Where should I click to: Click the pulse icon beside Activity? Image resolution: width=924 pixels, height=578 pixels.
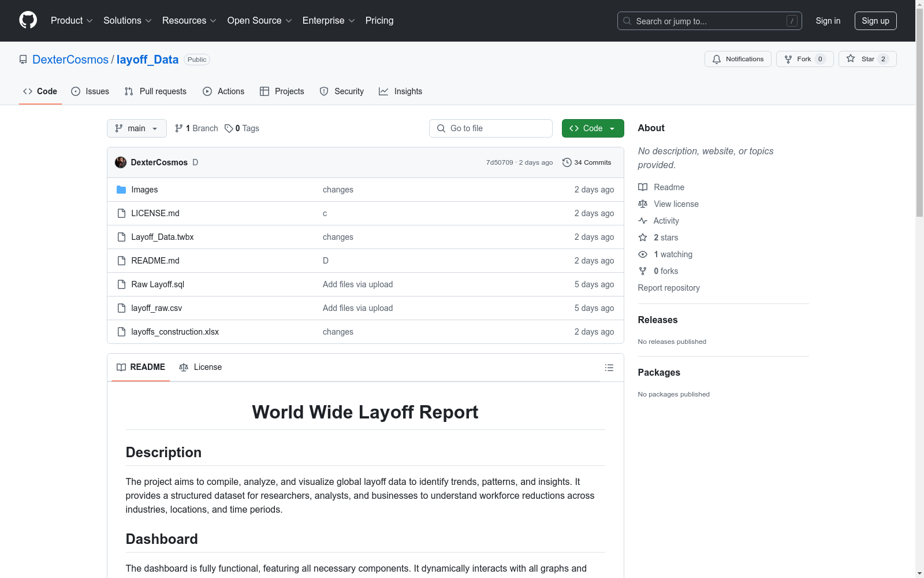(643, 221)
